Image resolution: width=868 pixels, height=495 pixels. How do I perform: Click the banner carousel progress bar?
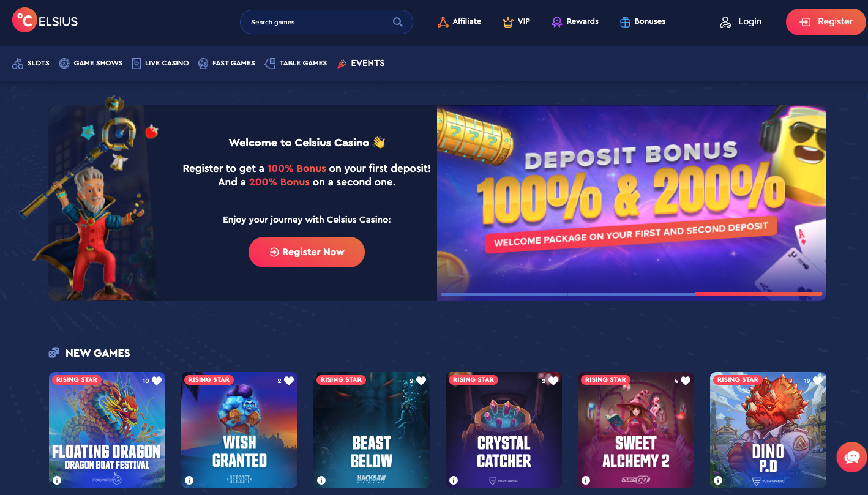631,294
